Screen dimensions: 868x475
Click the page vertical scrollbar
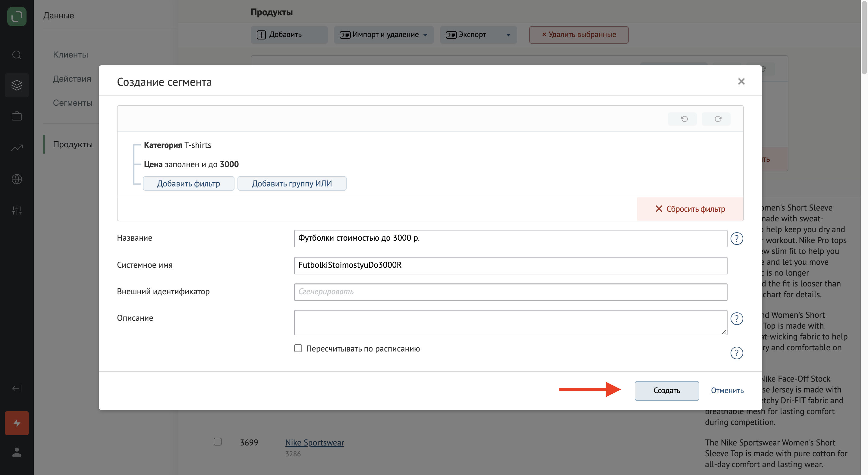(x=864, y=37)
